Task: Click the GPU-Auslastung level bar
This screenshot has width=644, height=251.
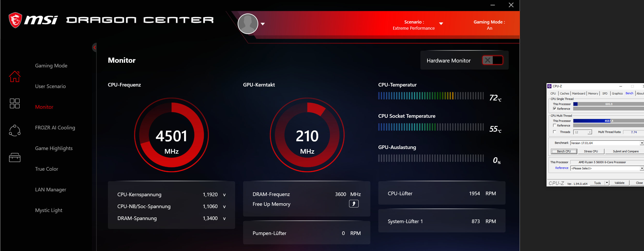Action: pyautogui.click(x=431, y=158)
